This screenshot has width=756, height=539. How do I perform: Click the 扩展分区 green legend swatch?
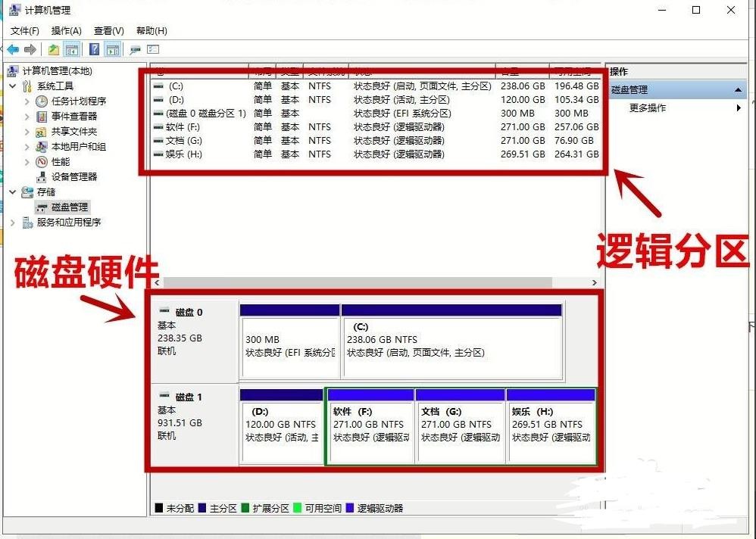point(245,508)
